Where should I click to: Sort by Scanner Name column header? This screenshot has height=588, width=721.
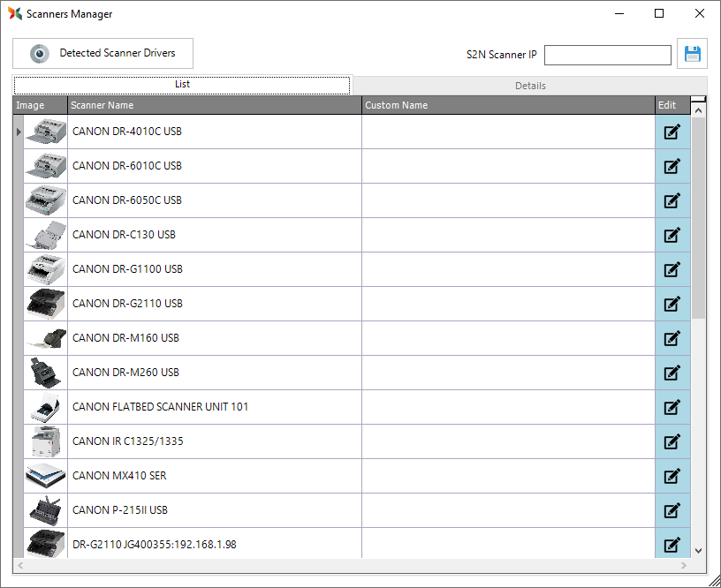click(x=215, y=105)
